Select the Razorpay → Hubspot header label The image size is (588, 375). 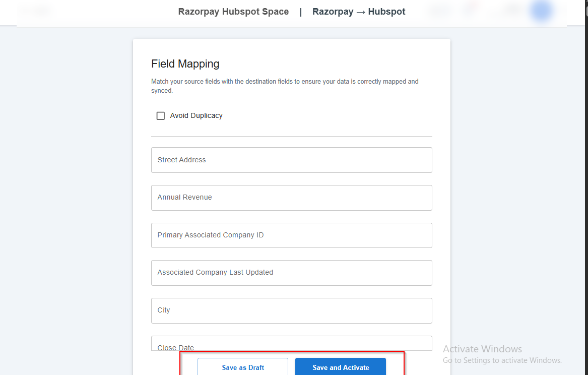pyautogui.click(x=359, y=12)
